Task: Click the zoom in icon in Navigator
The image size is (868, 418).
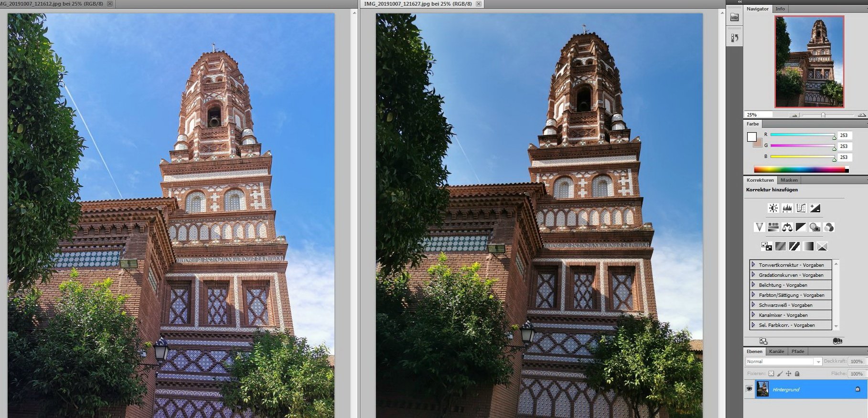Action: tap(862, 115)
